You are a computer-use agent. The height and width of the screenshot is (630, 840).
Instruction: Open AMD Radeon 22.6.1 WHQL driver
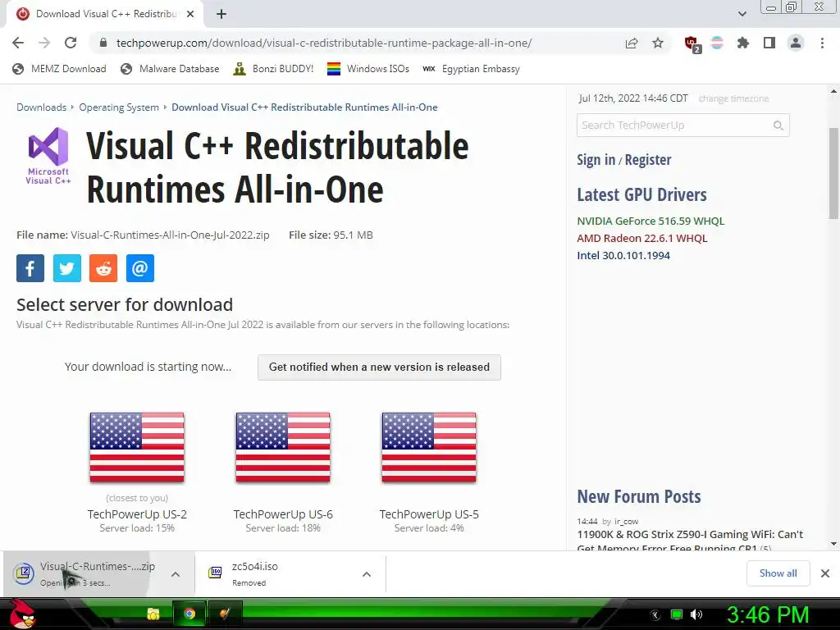click(x=641, y=238)
